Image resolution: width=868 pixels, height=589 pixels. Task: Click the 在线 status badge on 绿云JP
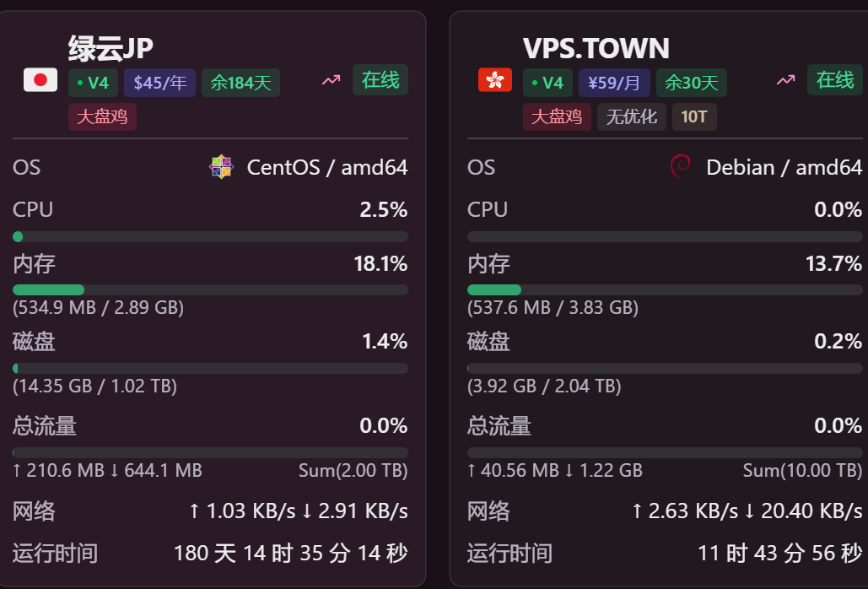(x=380, y=80)
